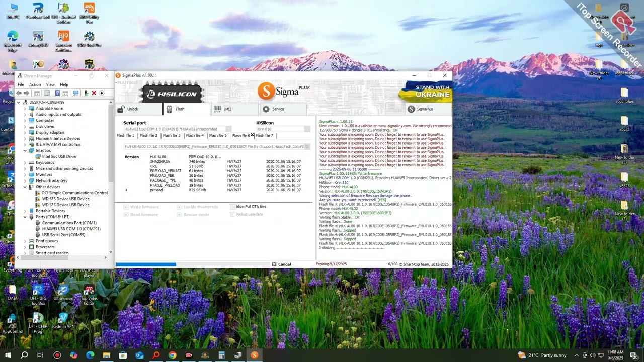This screenshot has height=362, width=644.
Task: Open Google Chrome from taskbar
Action: 173,355
